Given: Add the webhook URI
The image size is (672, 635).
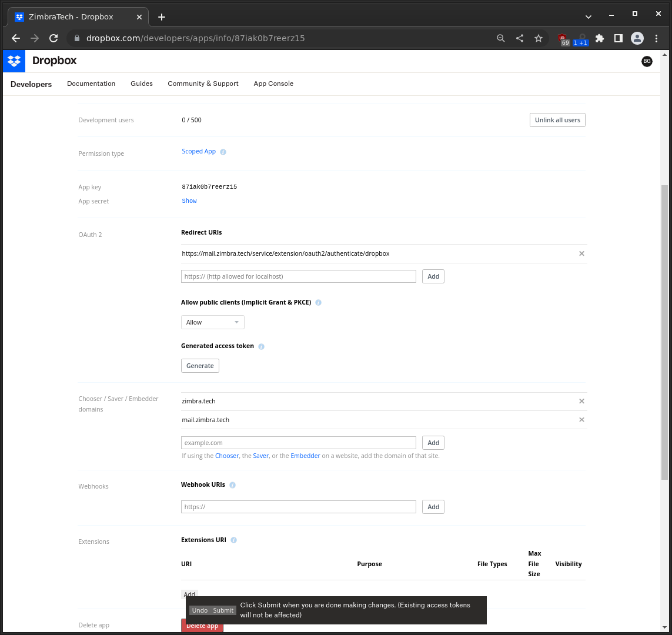Looking at the screenshot, I should click(x=433, y=507).
